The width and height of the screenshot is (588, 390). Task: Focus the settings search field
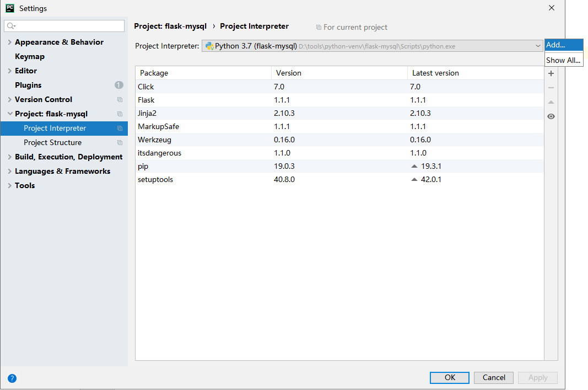[64, 26]
